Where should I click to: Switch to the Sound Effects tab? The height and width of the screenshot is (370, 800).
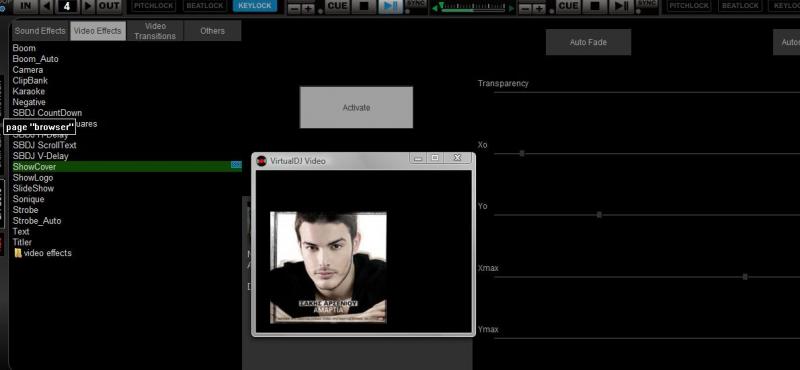coord(40,31)
